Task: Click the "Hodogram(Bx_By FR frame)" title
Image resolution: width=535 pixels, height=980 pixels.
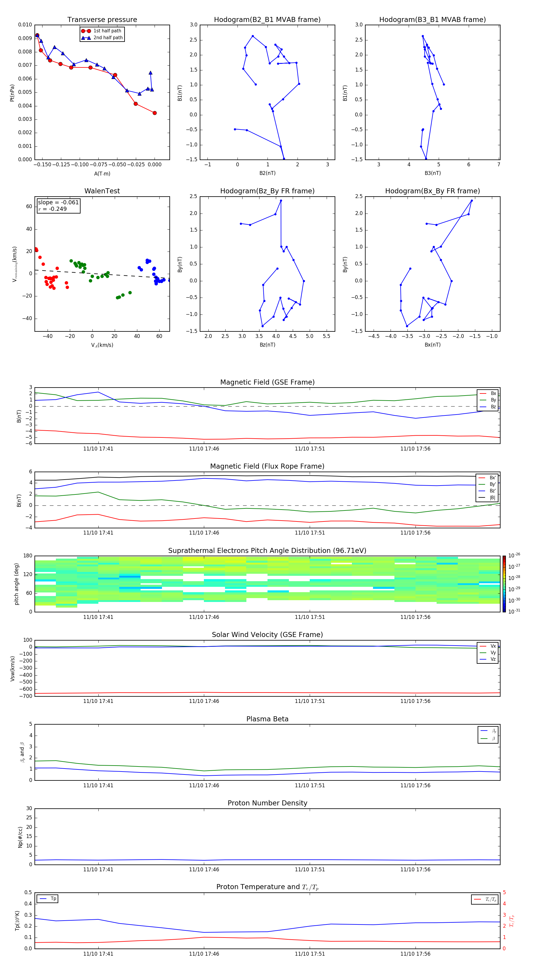Action: 432,191
